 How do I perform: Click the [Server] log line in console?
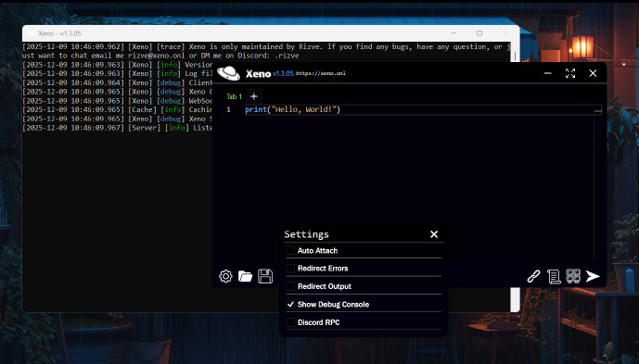(118, 128)
